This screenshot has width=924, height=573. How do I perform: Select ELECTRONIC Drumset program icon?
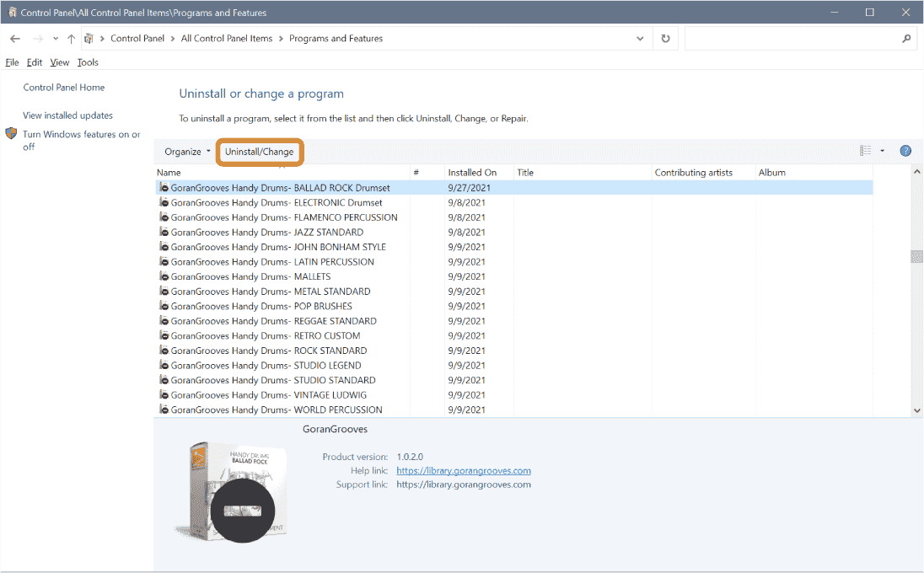[x=164, y=202]
